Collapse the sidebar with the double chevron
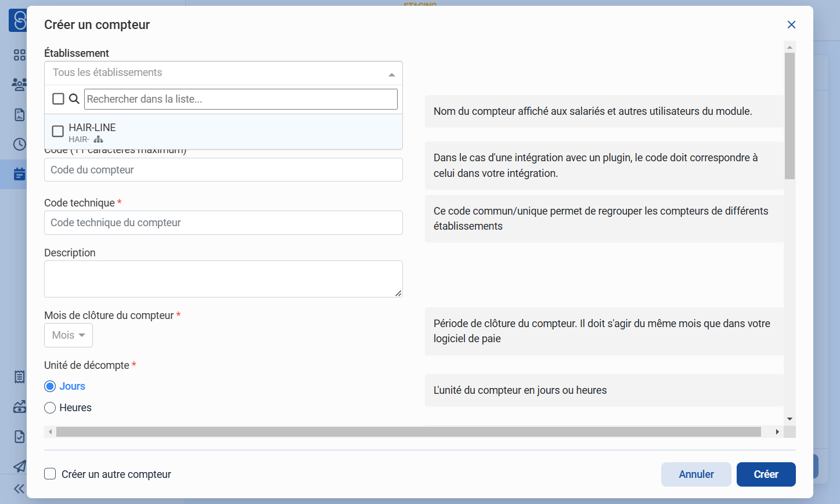This screenshot has height=504, width=840. tap(19, 489)
